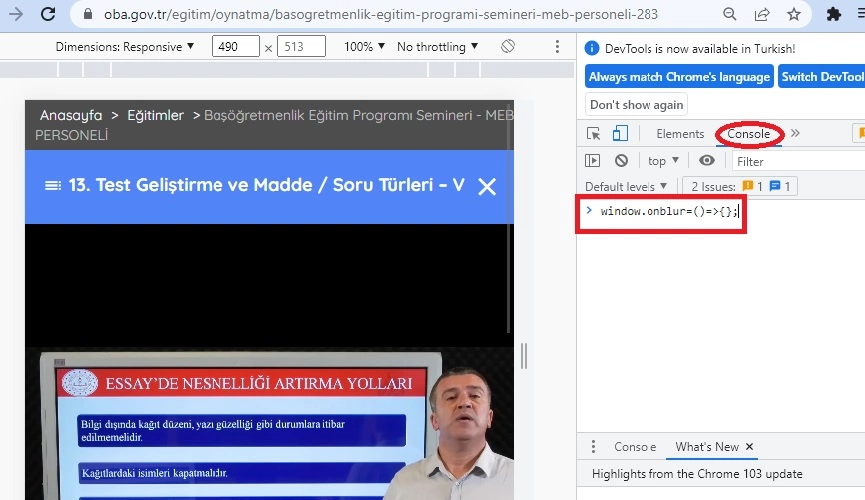The height and width of the screenshot is (500, 865).
Task: Clear the console output
Action: (621, 160)
